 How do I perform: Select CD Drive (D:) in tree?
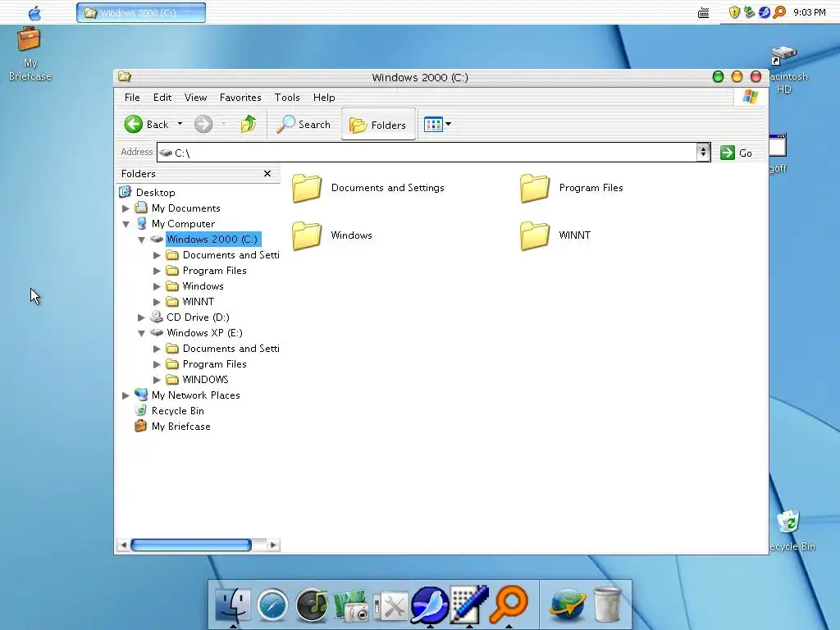coord(198,317)
